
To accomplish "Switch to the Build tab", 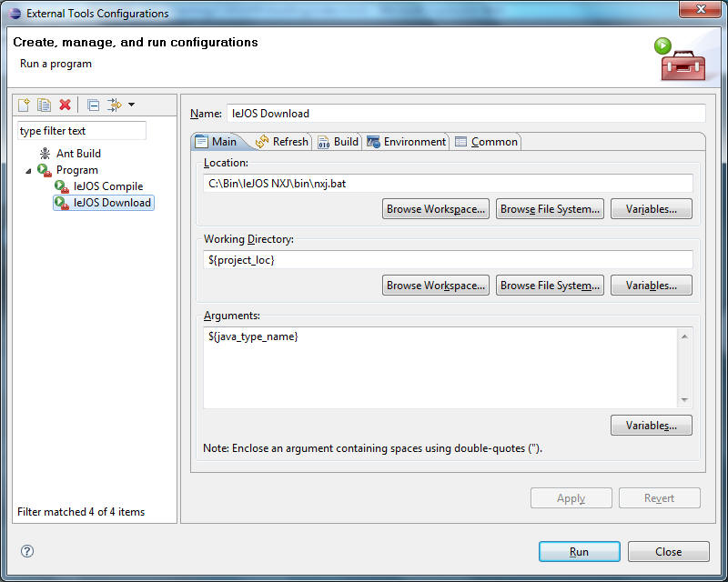I will pyautogui.click(x=338, y=142).
